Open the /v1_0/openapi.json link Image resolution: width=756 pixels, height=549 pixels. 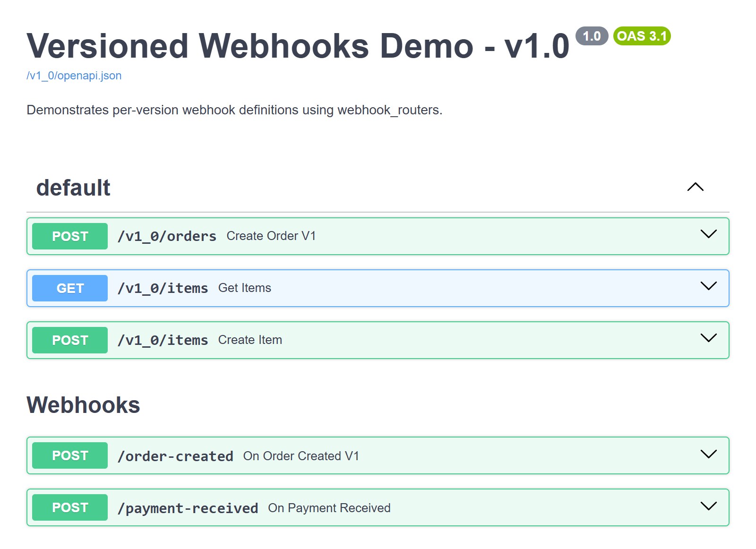tap(74, 76)
